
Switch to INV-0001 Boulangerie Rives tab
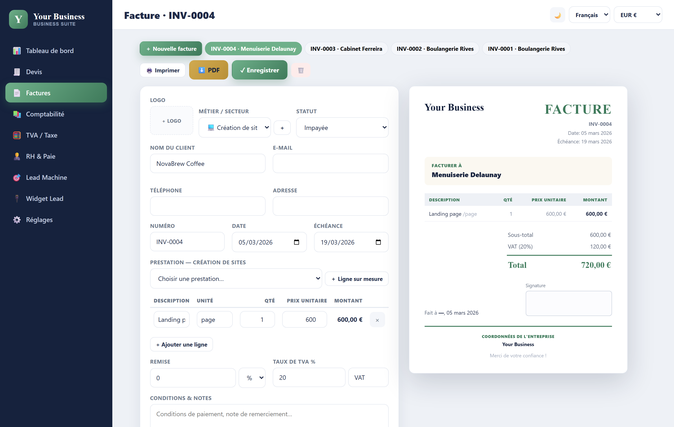(x=526, y=49)
